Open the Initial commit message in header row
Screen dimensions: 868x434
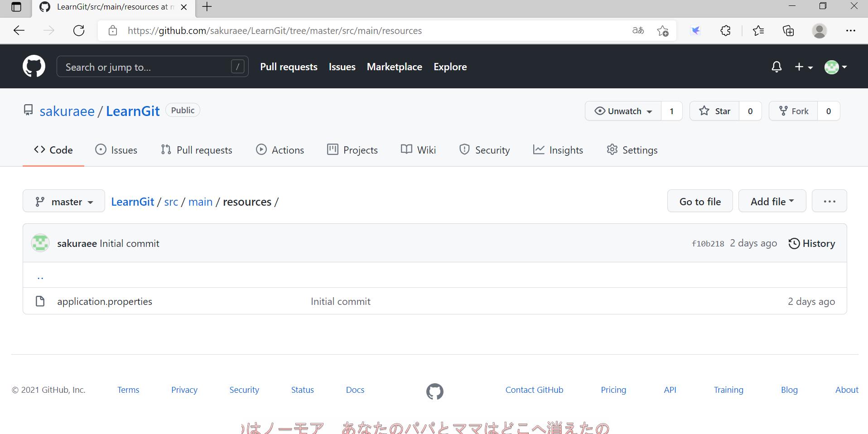click(130, 243)
